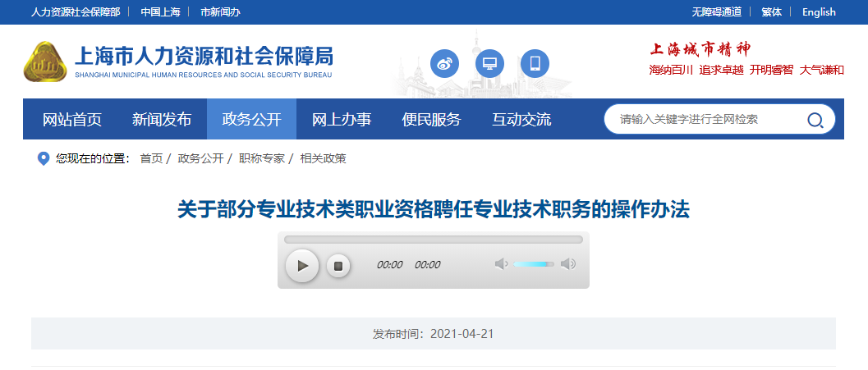Click the 上海市人力资源和社会保障局 site title
Screen dimensions: 868x370
[204, 56]
